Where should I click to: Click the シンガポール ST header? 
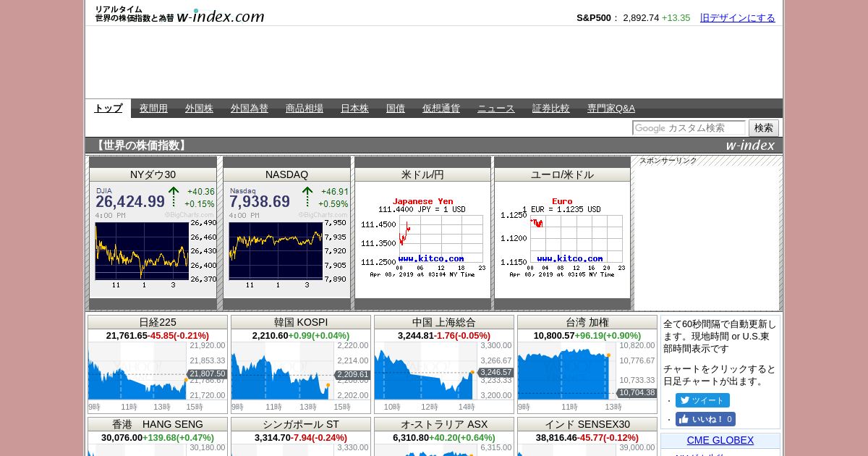(x=301, y=424)
